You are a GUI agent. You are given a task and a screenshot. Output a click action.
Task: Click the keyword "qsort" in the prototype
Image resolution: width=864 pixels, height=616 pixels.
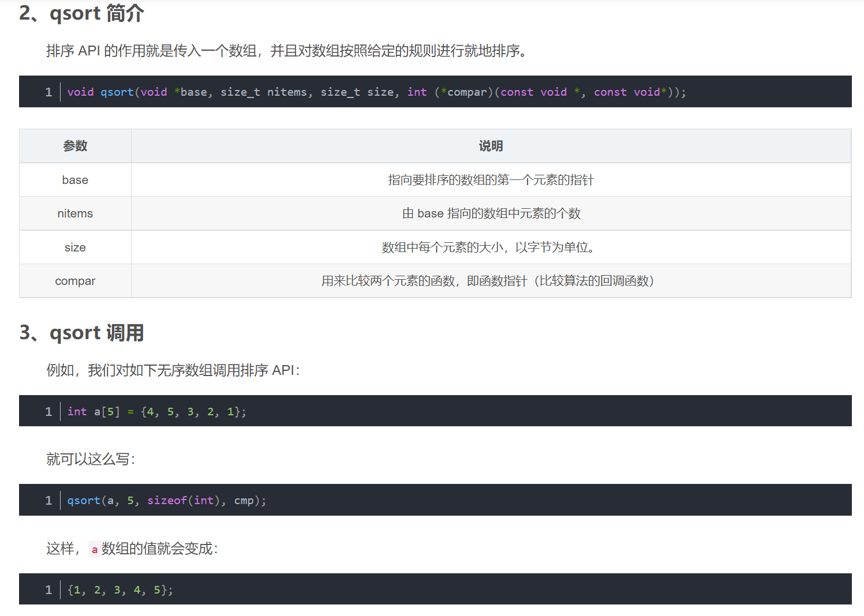click(x=117, y=92)
